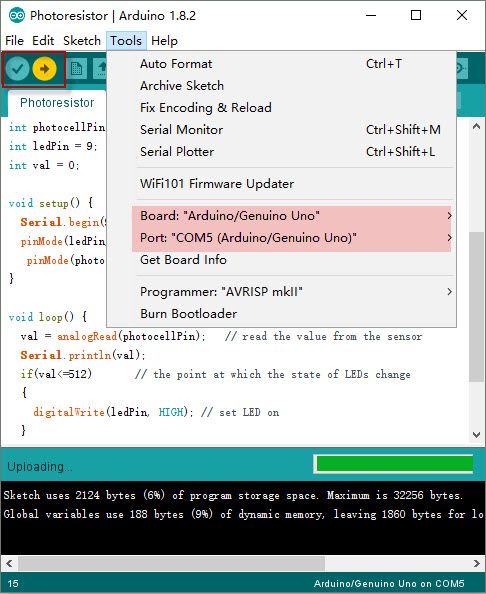This screenshot has width=486, height=594.
Task: Click 'Arduino/Genuino Uno on COM5' status text
Action: 389,583
